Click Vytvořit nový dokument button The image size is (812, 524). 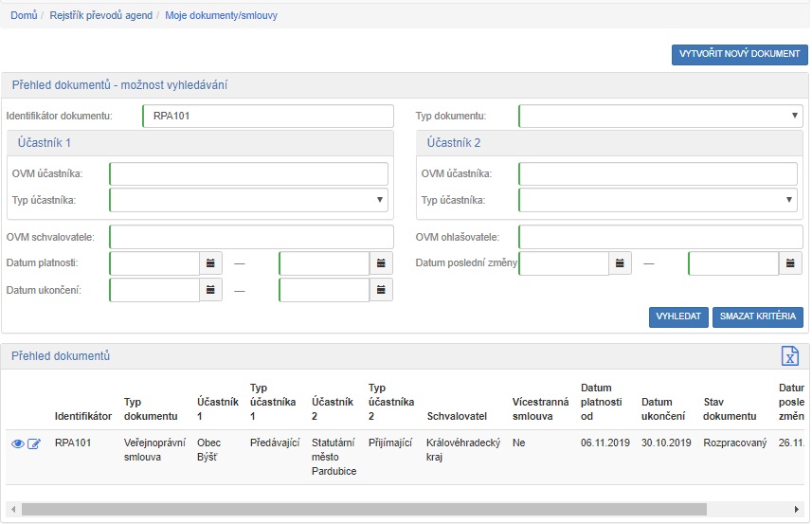point(739,54)
